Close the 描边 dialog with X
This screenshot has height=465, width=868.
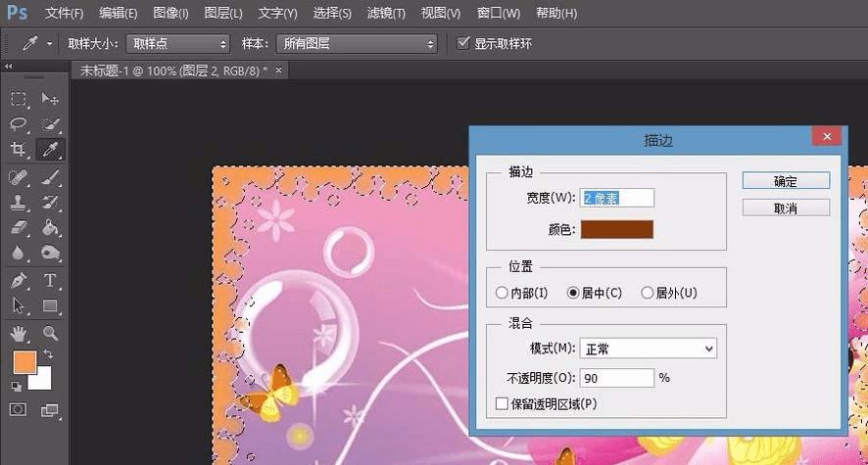pyautogui.click(x=827, y=137)
